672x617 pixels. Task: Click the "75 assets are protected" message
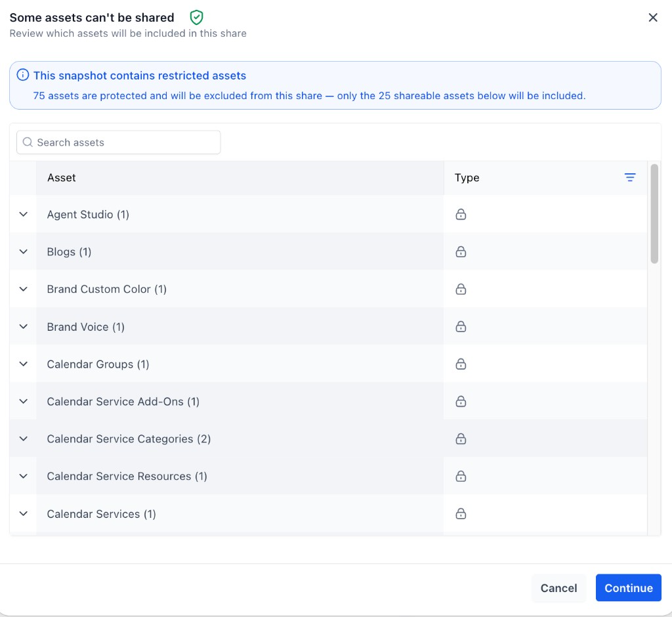coord(309,96)
